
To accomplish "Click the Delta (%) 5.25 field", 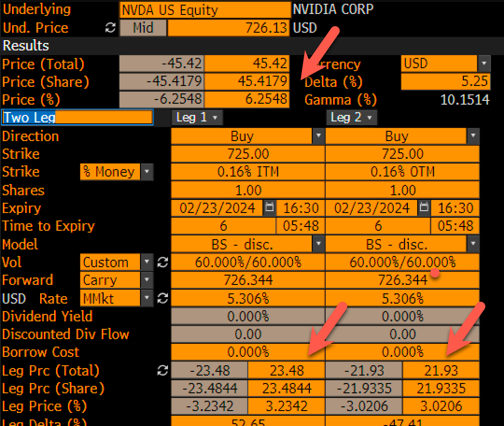I will tap(445, 82).
